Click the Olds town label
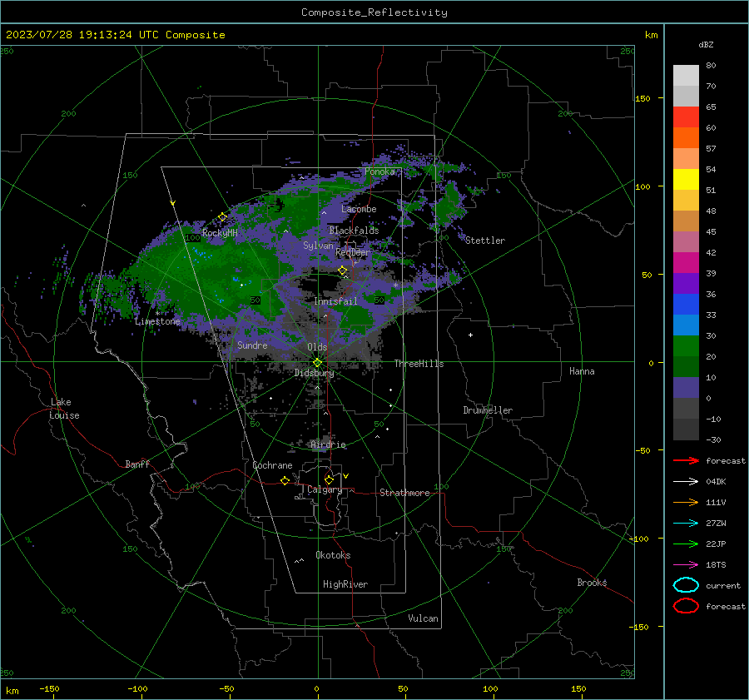 (x=317, y=347)
